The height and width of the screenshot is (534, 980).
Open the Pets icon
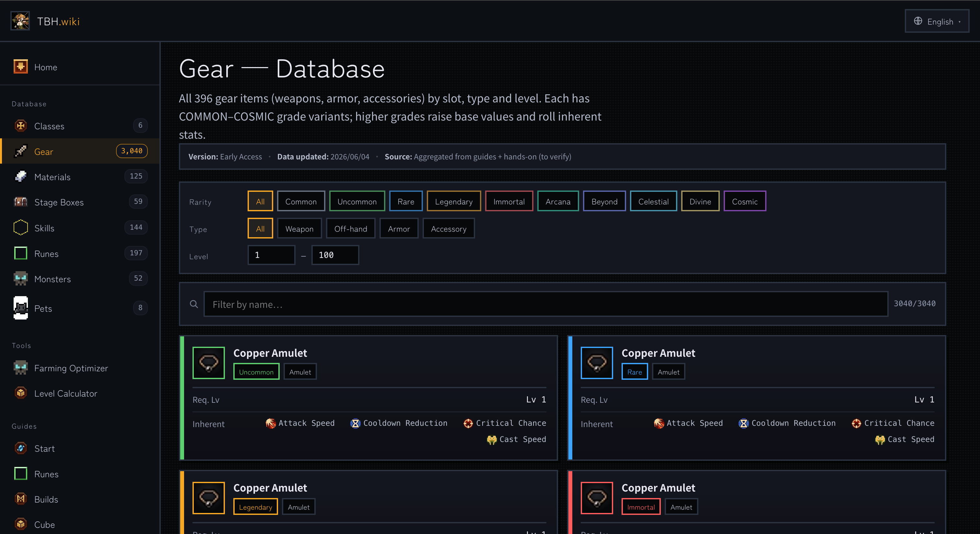click(x=20, y=308)
